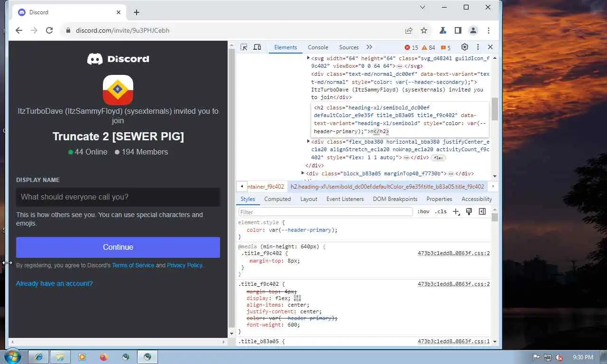Toggle the :hov element state button
Image resolution: width=607 pixels, height=364 pixels.
click(423, 211)
